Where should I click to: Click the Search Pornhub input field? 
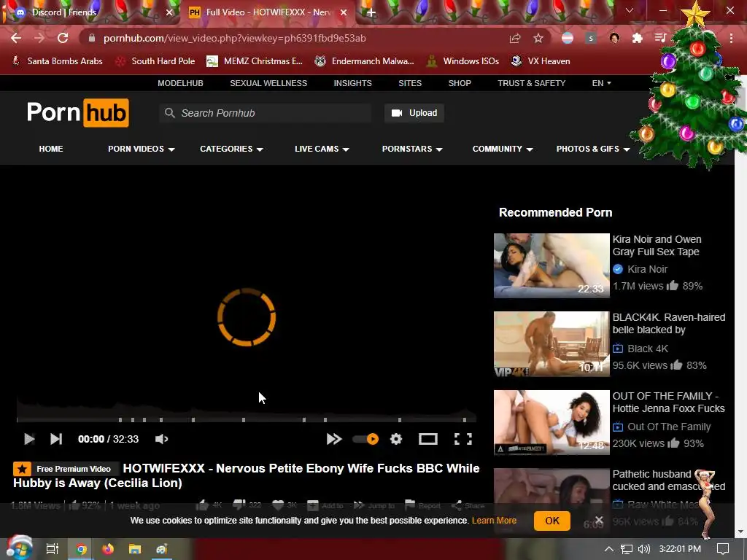click(x=266, y=113)
